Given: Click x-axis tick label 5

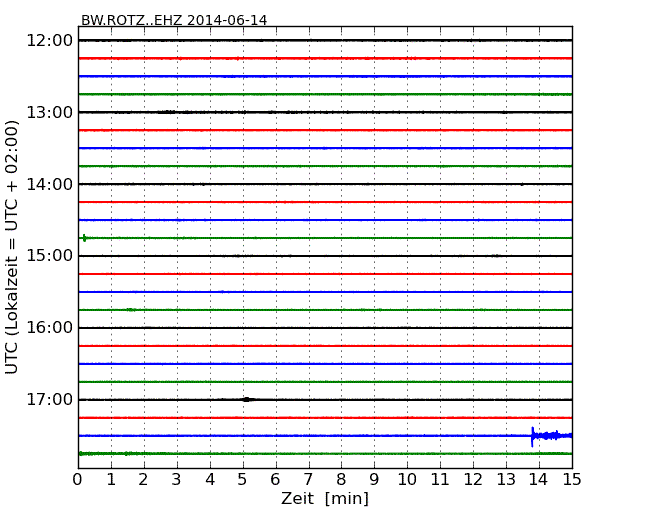Looking at the screenshot, I should tap(243, 480).
